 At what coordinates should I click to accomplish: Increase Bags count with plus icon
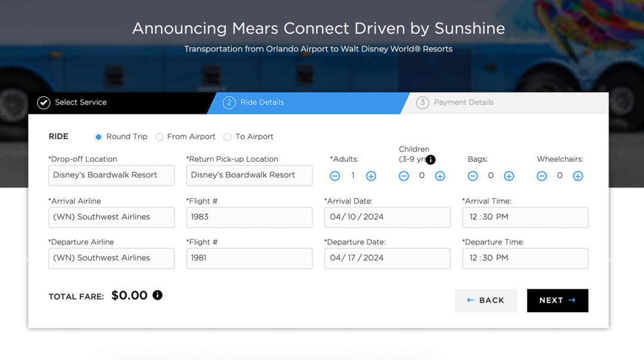click(x=509, y=176)
